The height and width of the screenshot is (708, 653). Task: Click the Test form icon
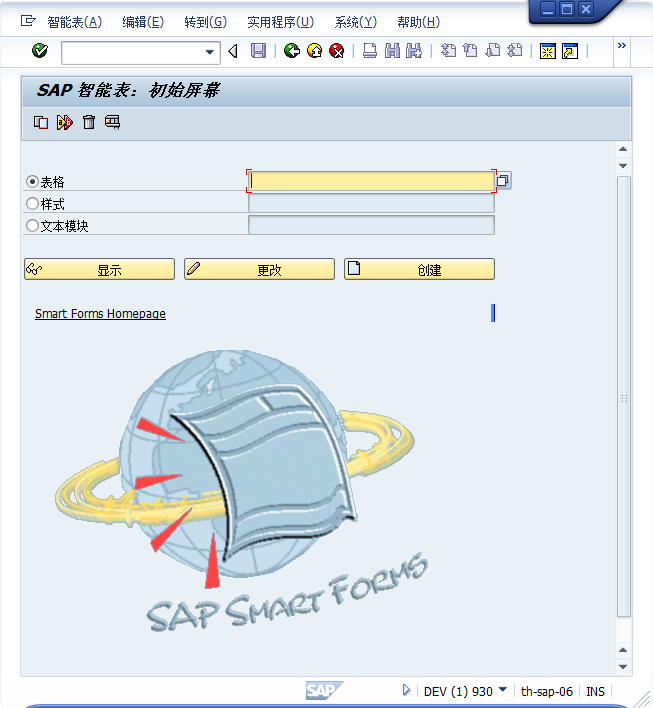112,122
